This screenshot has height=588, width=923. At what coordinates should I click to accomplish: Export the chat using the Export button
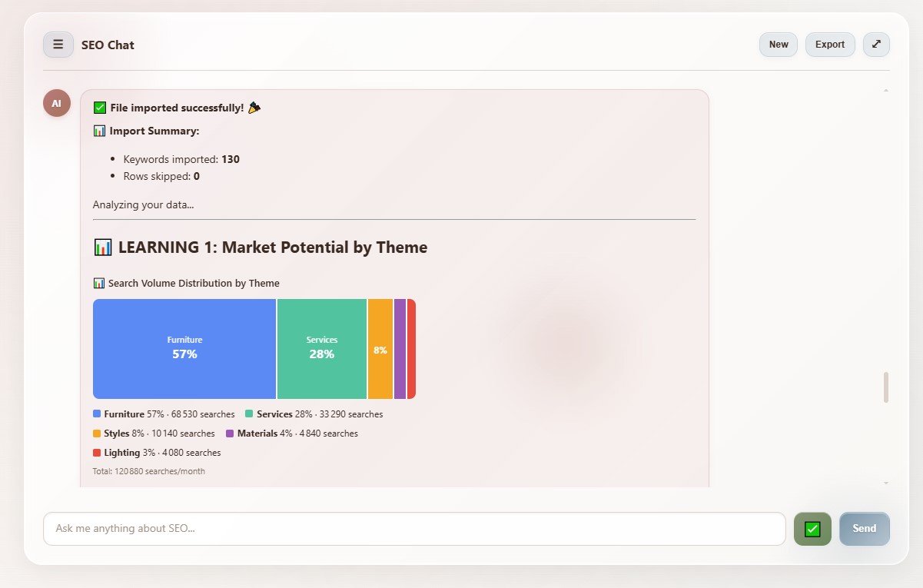[x=830, y=45]
